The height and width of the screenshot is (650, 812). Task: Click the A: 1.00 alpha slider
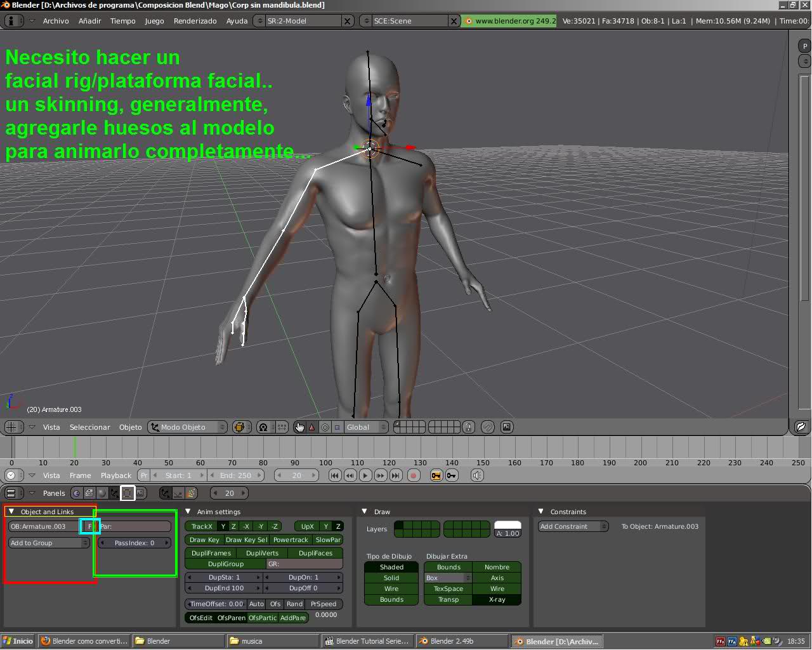tap(507, 533)
